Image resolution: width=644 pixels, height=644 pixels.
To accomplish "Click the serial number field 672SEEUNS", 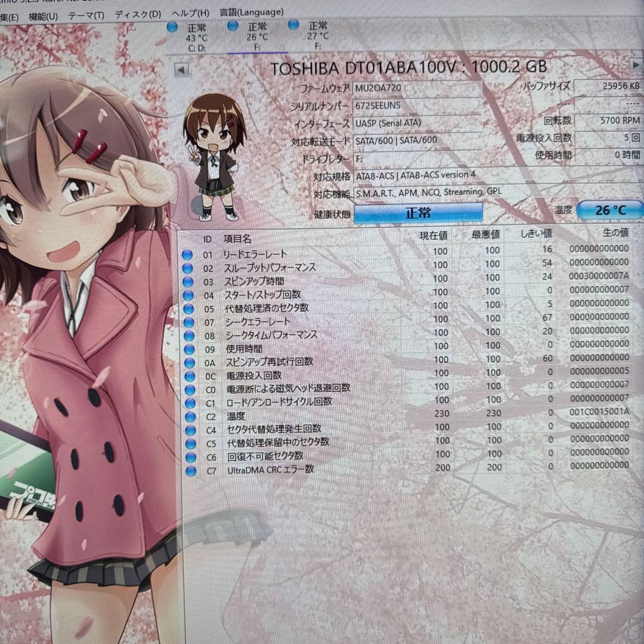I will [416, 106].
